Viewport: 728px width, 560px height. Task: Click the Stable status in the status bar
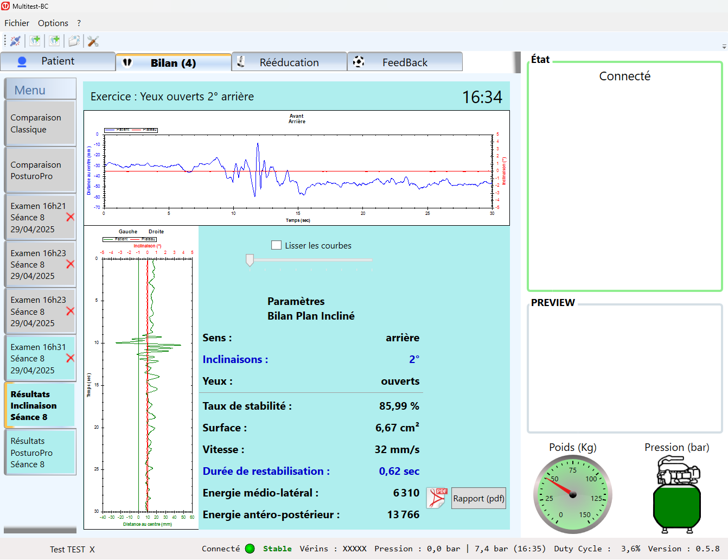(277, 549)
